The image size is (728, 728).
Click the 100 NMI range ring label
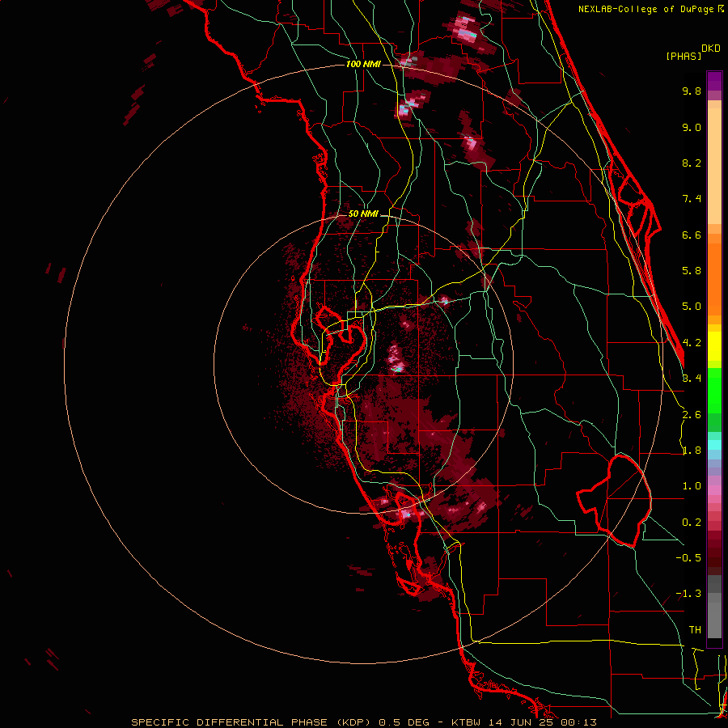363,64
